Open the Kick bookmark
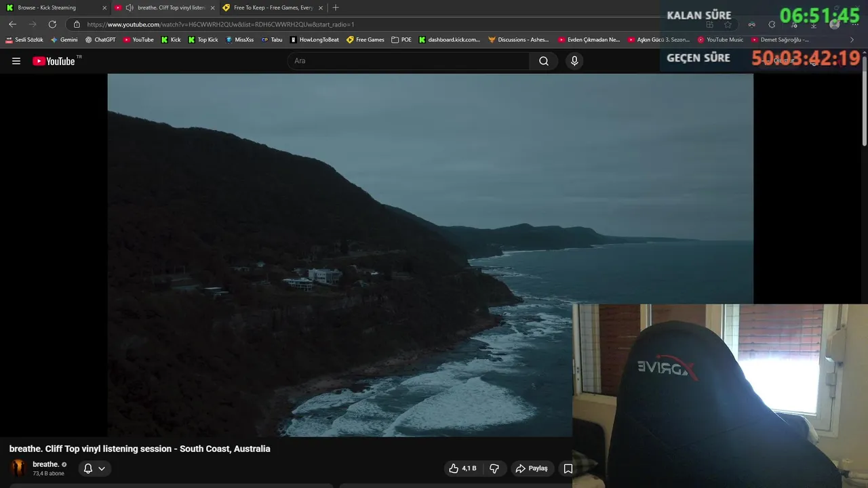This screenshot has height=488, width=868. coord(171,40)
